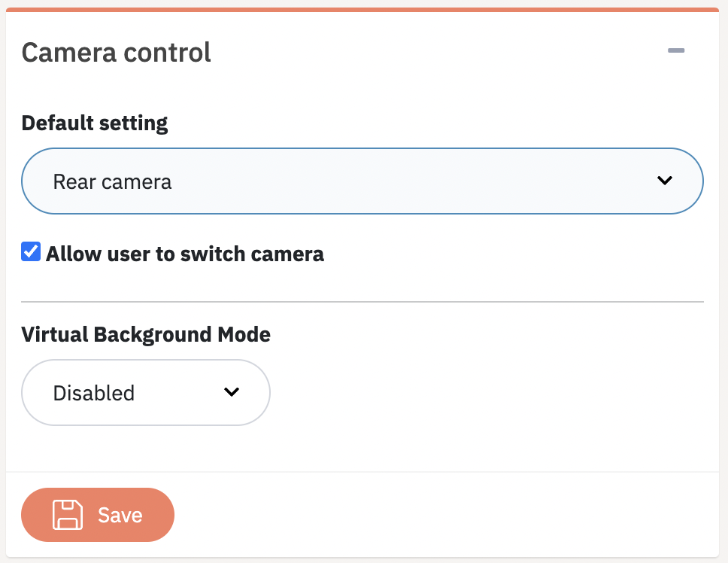Click the divider line below the checkbox
Screen dimensions: 728x563
tap(362, 302)
